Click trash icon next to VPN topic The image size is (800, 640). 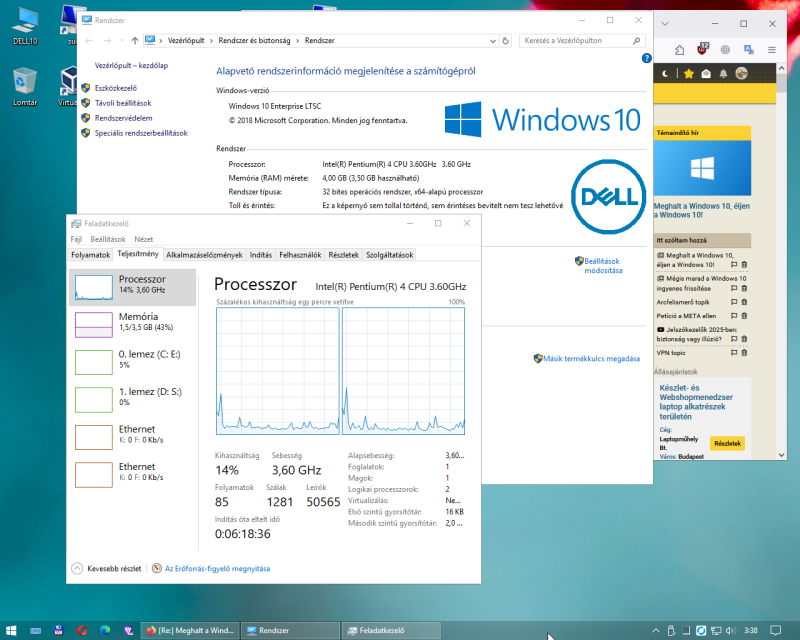pyautogui.click(x=744, y=353)
